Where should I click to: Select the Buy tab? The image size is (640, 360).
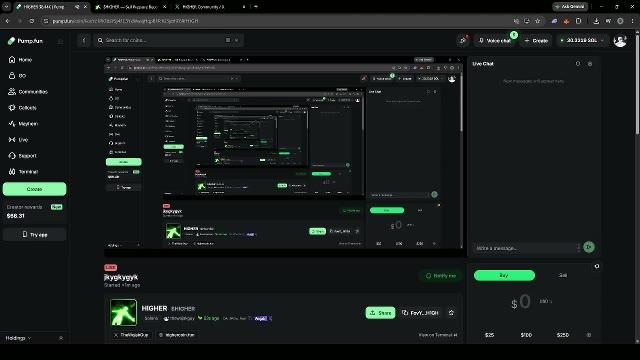[x=504, y=275]
